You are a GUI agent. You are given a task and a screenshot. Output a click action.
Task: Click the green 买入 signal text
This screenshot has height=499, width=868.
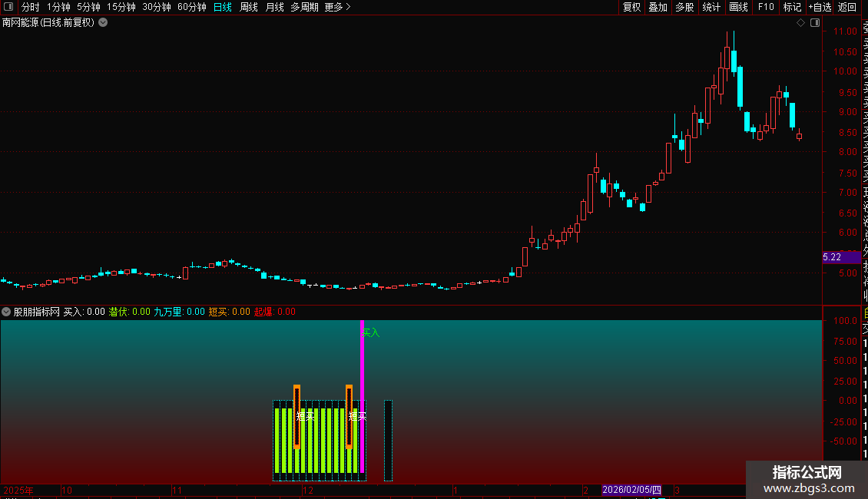pyautogui.click(x=370, y=332)
